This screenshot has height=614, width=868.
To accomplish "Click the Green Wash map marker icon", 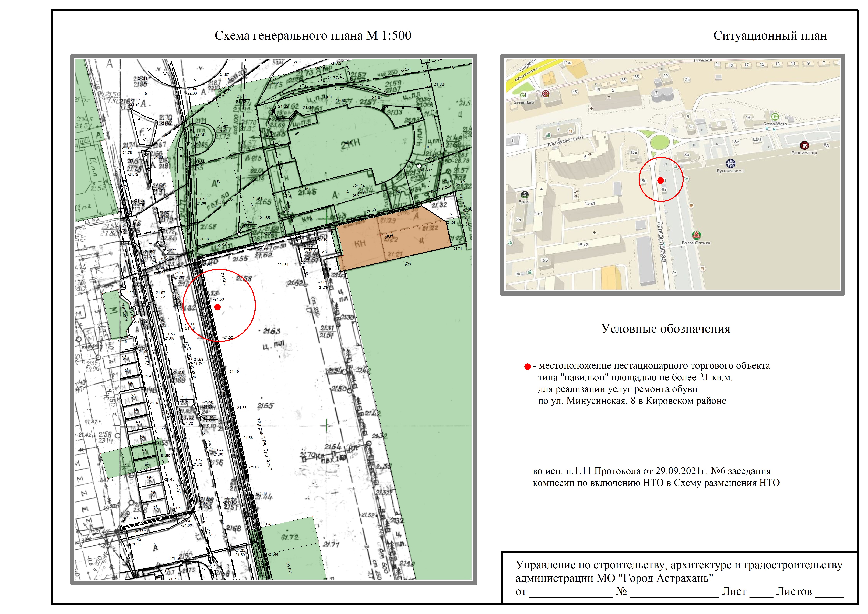I will pos(775,117).
